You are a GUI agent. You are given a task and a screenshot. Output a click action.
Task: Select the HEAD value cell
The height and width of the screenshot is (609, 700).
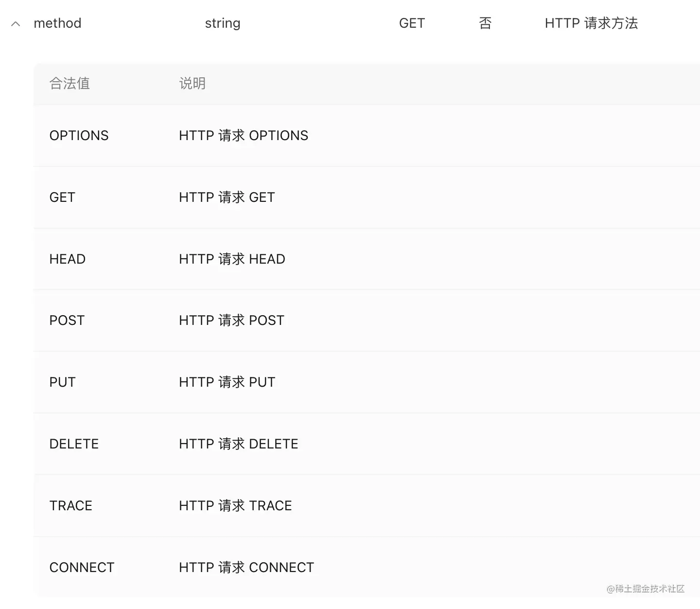tap(67, 259)
